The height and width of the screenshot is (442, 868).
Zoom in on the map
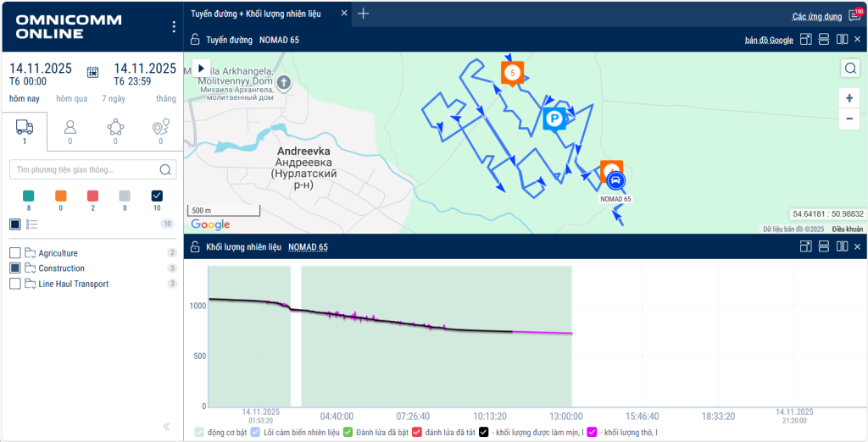(x=849, y=98)
